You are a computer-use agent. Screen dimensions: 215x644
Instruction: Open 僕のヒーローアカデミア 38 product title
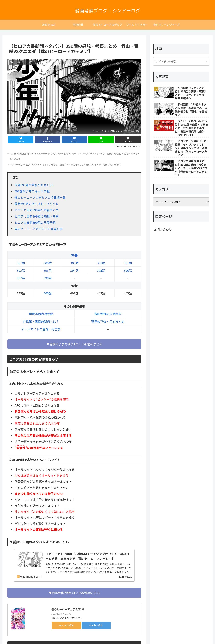(x=68, y=609)
